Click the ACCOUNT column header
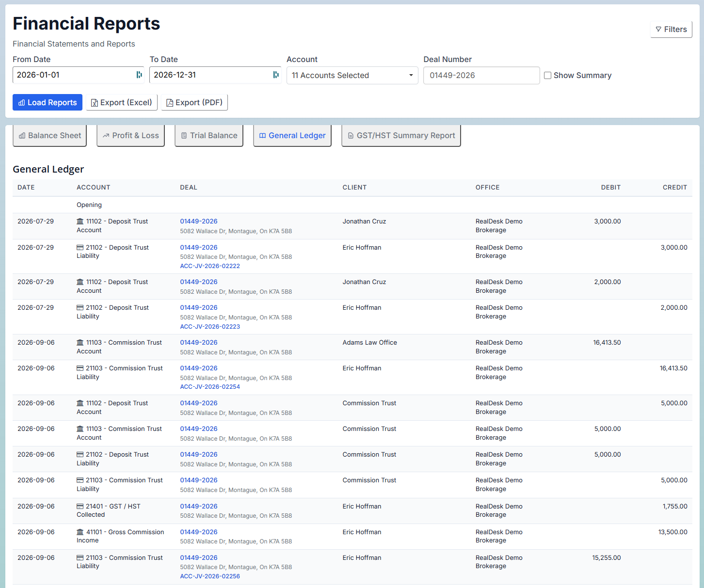Screen dimensions: 704x588 94,188
